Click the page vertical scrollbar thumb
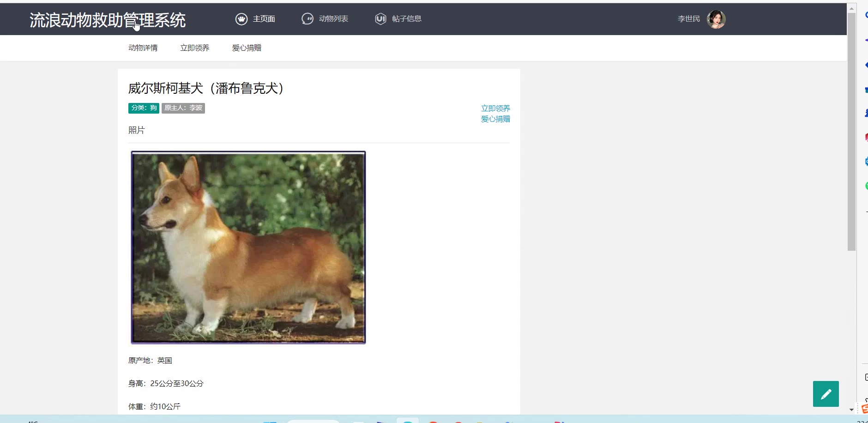Screen dimensions: 868x423 tap(852, 132)
